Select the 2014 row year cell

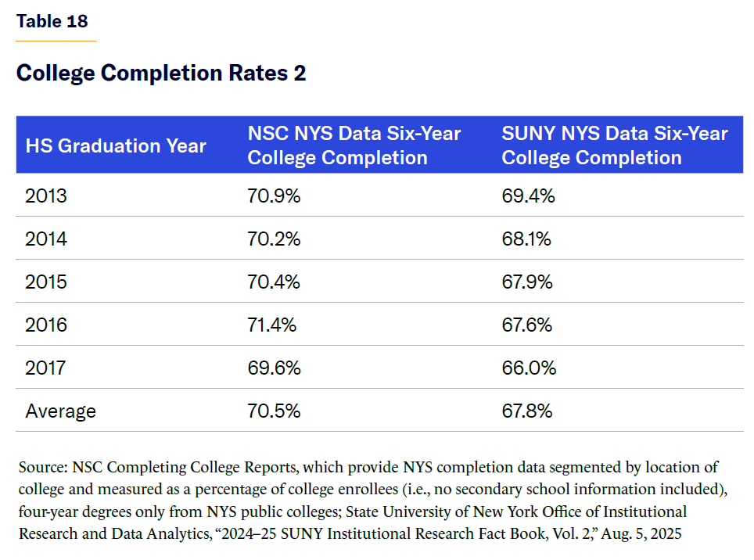(x=46, y=239)
